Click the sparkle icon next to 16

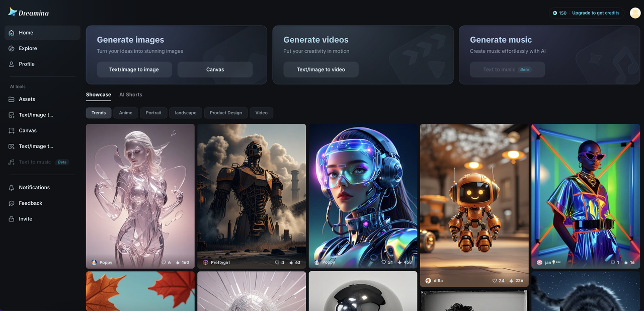626,263
